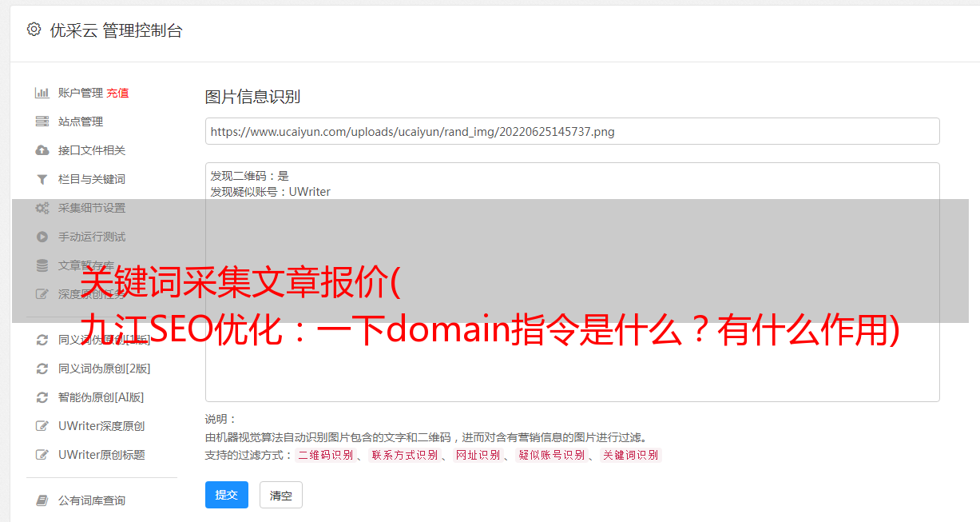980x522 pixels.
Task: Click the 关键词识别 filter tag
Action: 630,455
